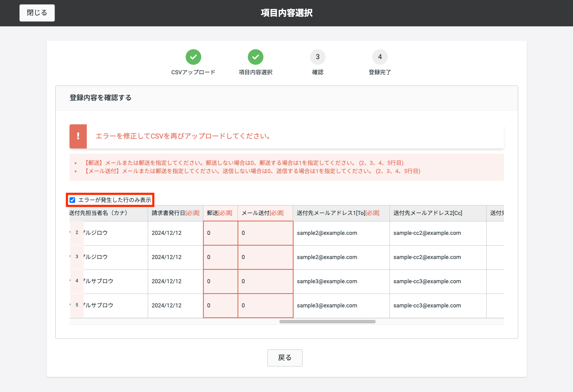The height and width of the screenshot is (392, 573).
Task: Click the 郵送 error cell in row 2
Action: click(x=220, y=233)
